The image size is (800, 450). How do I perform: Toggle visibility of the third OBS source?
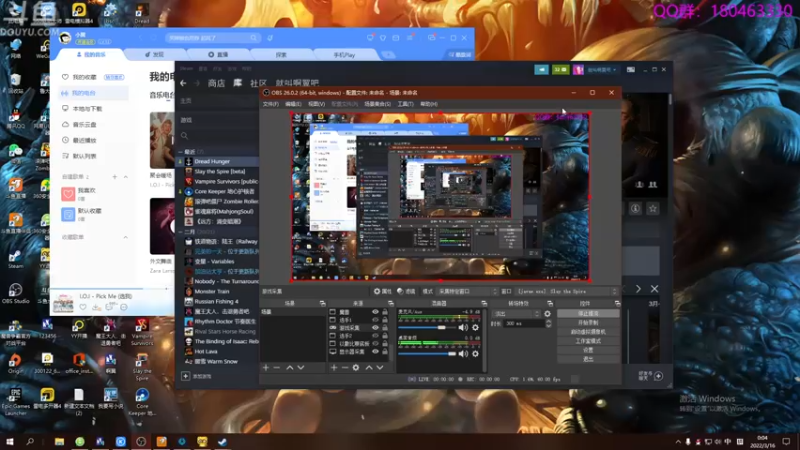click(x=376, y=328)
